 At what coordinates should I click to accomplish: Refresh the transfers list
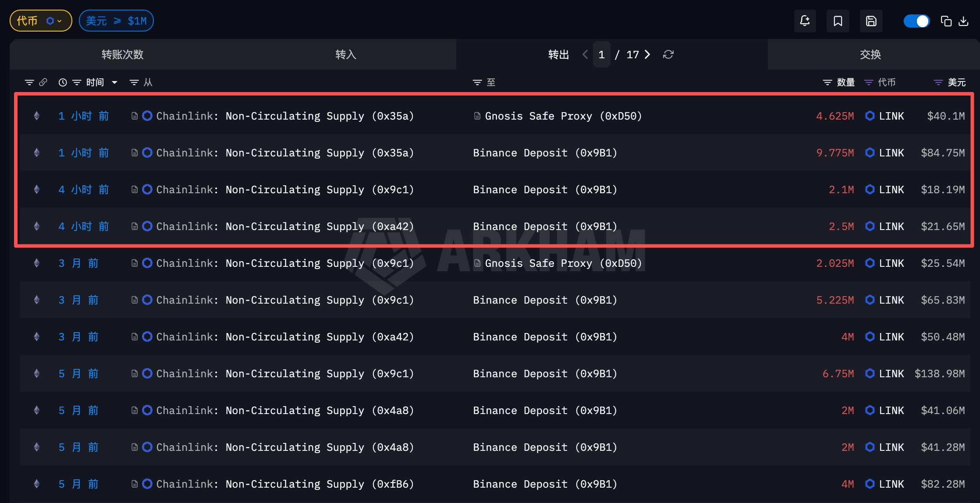coord(668,54)
